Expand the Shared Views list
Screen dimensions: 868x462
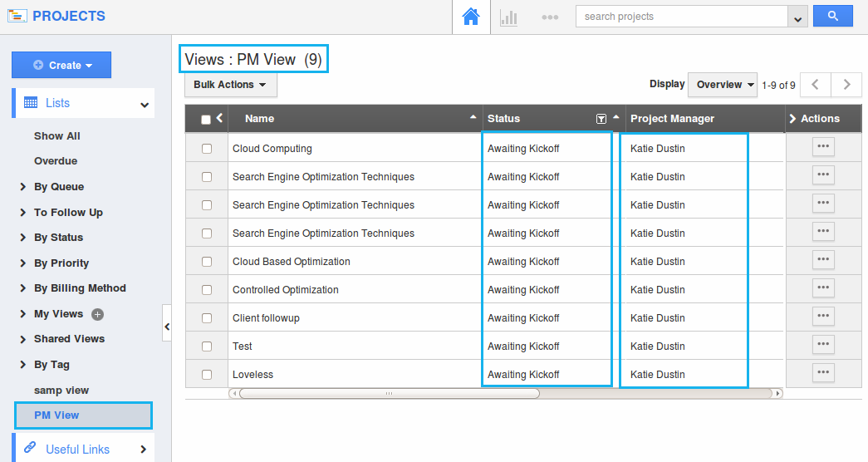click(x=22, y=339)
